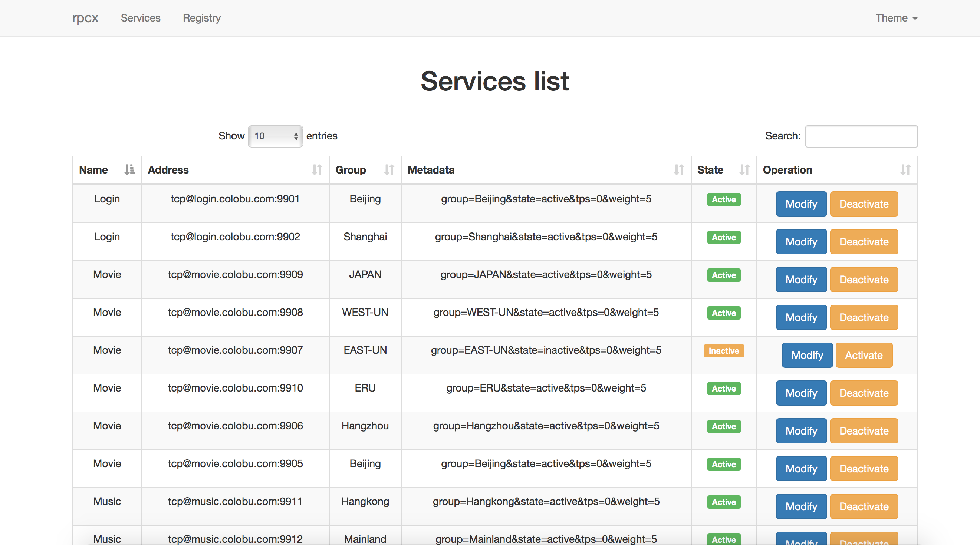Modify the Movie JAPAN service
980x545 pixels.
tap(801, 280)
